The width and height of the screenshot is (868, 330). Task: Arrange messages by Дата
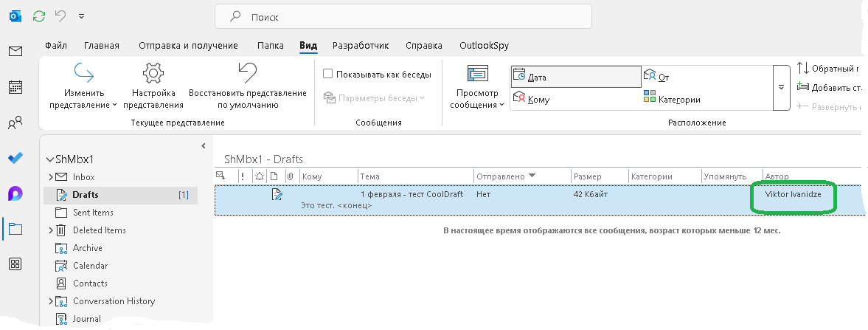pyautogui.click(x=576, y=77)
